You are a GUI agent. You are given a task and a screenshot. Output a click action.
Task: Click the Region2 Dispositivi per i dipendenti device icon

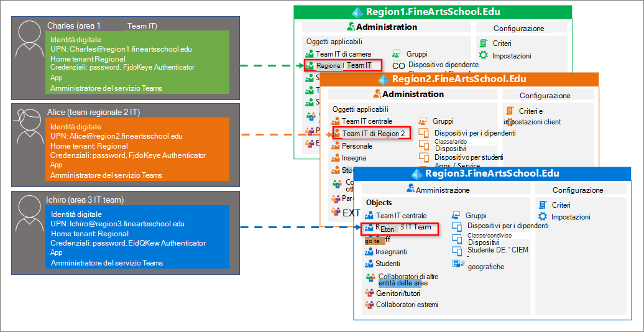424,133
